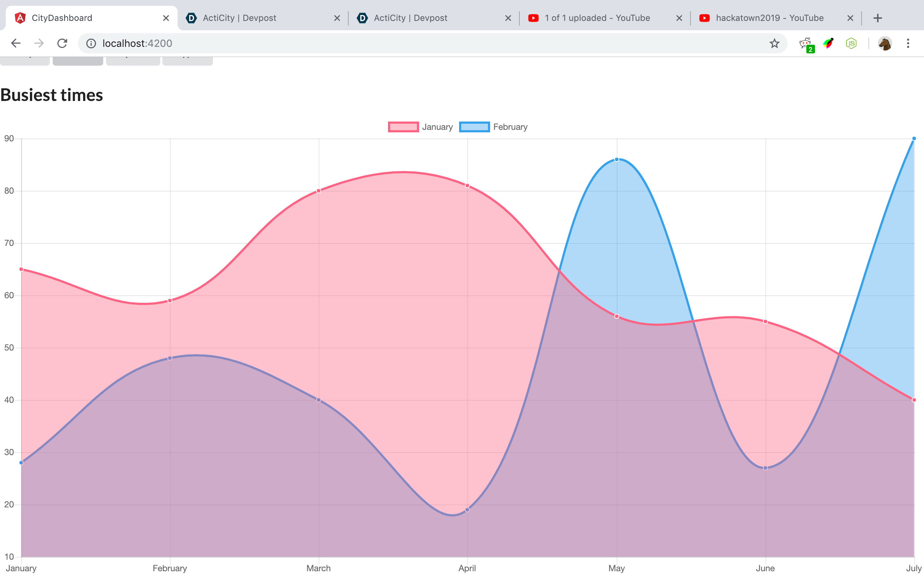Screen dimensions: 924x577
Task: Close the 1 of 1 uploaded YouTube tab
Action: click(679, 18)
